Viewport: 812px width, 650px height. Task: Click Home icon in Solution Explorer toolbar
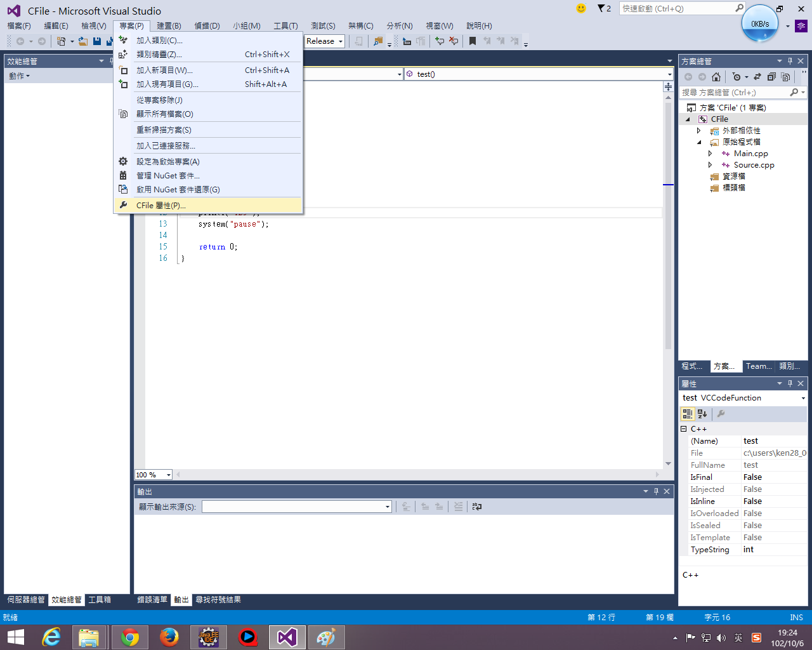[716, 77]
